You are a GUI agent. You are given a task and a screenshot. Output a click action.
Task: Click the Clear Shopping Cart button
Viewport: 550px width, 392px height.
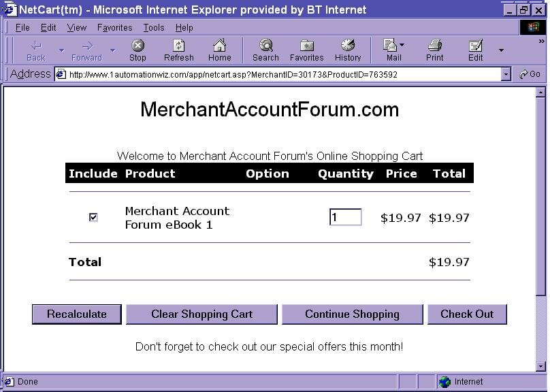click(x=201, y=314)
